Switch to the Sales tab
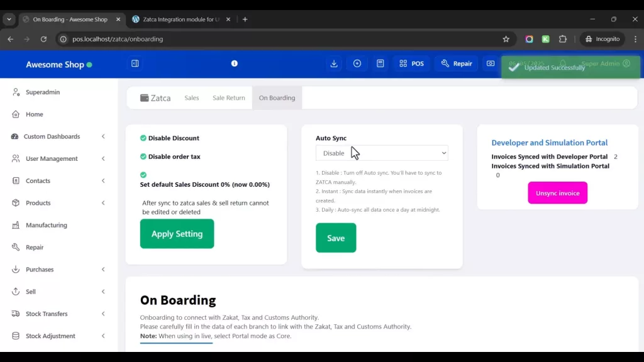The width and height of the screenshot is (644, 362). click(x=192, y=98)
